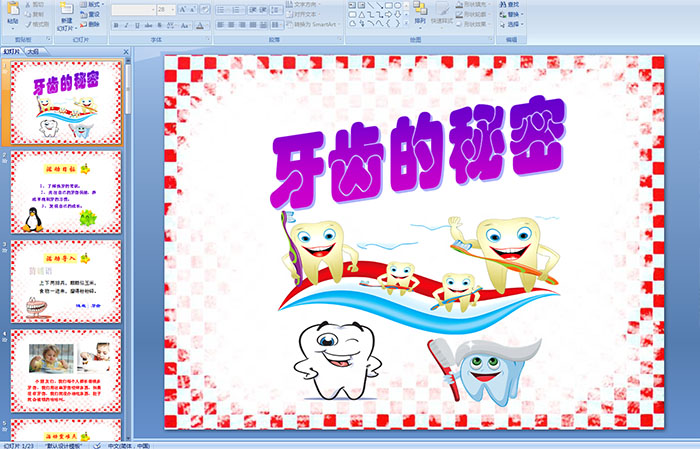The width and height of the screenshot is (700, 449).
Task: Open the font size dropdown
Action: click(x=172, y=10)
